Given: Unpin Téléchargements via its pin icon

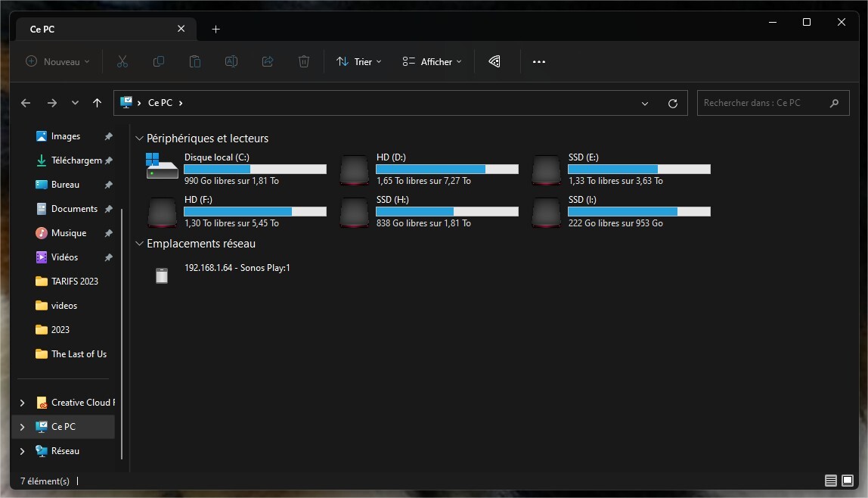Looking at the screenshot, I should click(109, 160).
